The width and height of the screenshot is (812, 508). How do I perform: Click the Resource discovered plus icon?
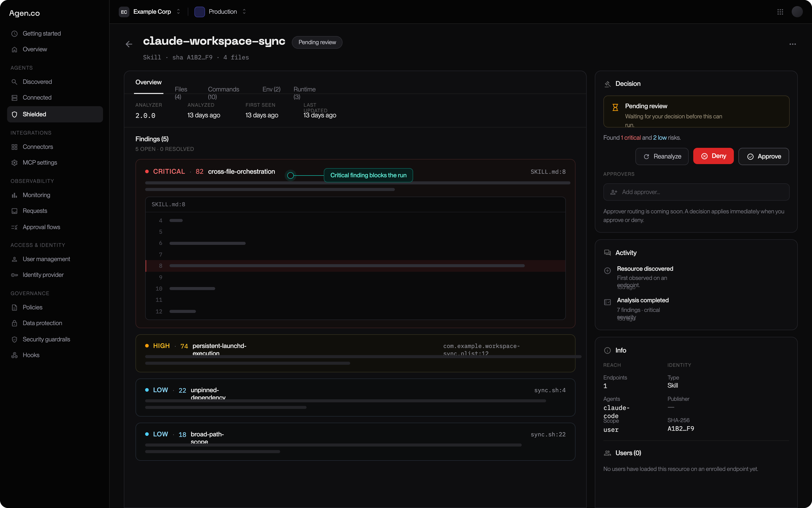[607, 271]
